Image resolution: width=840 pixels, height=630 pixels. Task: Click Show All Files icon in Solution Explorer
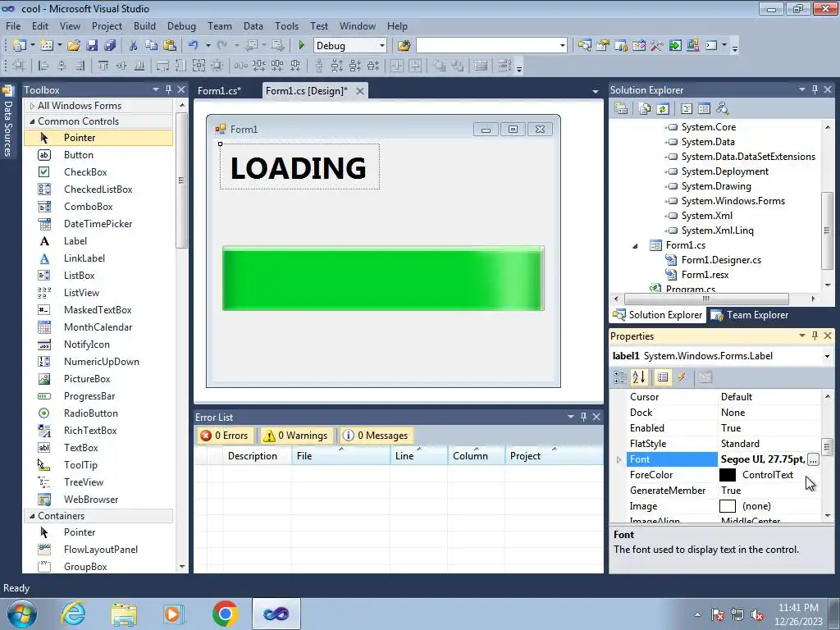point(645,109)
